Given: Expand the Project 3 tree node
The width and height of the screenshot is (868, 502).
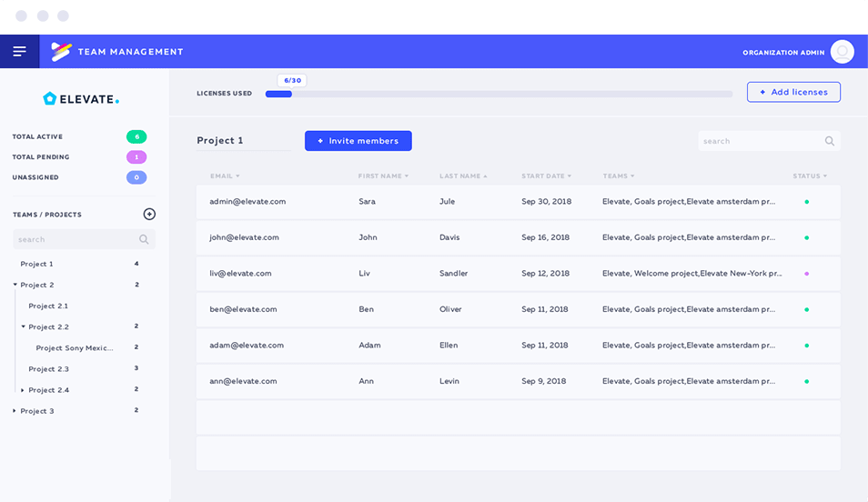Looking at the screenshot, I should (15, 411).
